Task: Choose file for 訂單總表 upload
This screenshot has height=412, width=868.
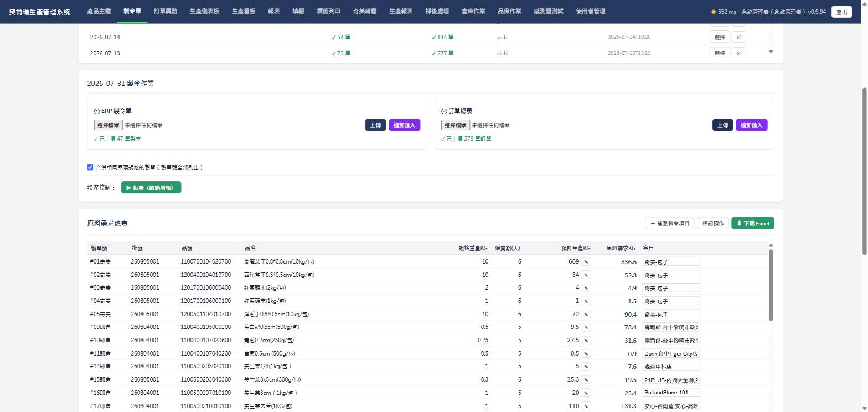Action: (x=456, y=125)
